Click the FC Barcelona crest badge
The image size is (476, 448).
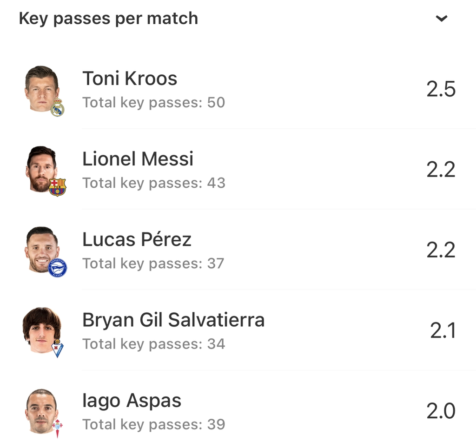tap(57, 187)
